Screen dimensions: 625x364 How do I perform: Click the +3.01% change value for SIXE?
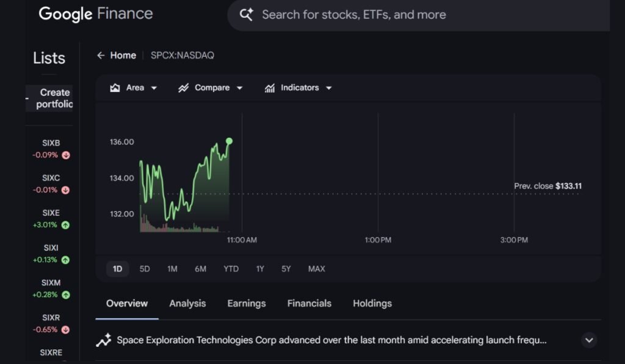[x=45, y=225]
